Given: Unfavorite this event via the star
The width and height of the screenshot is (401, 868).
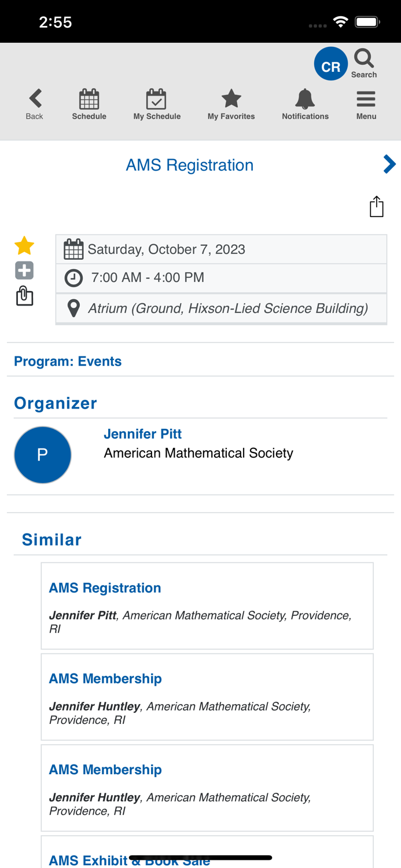Looking at the screenshot, I should [x=24, y=245].
